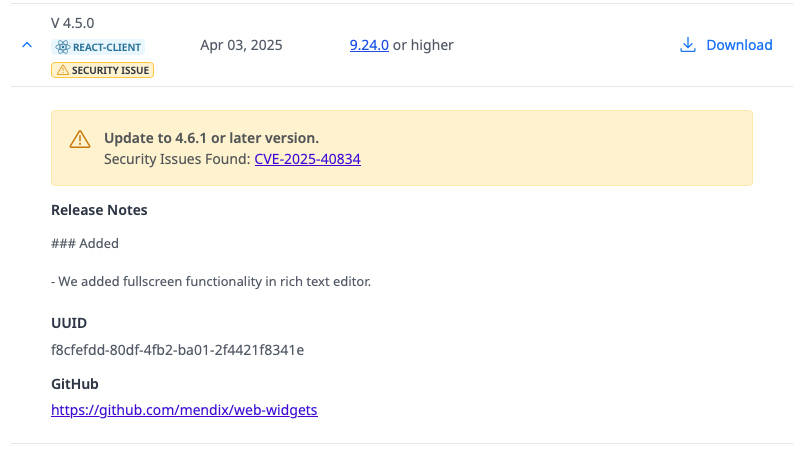
Task: Click the GitHub section heading
Action: pos(75,384)
